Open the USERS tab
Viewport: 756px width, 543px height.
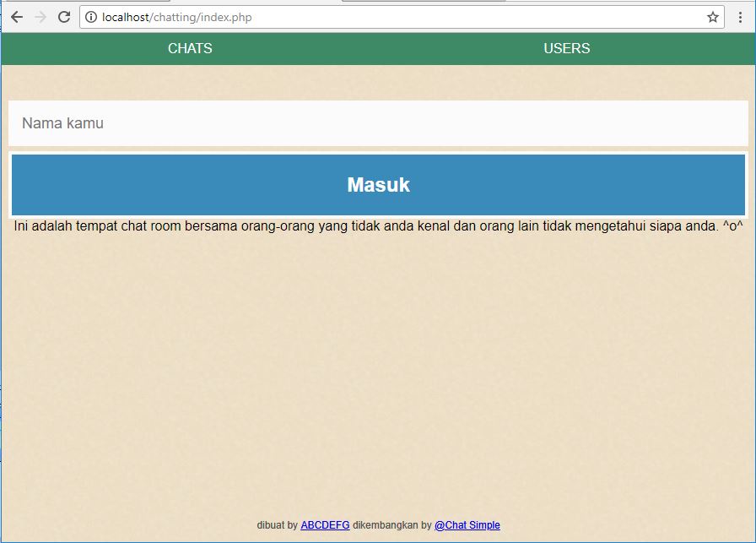[x=566, y=48]
